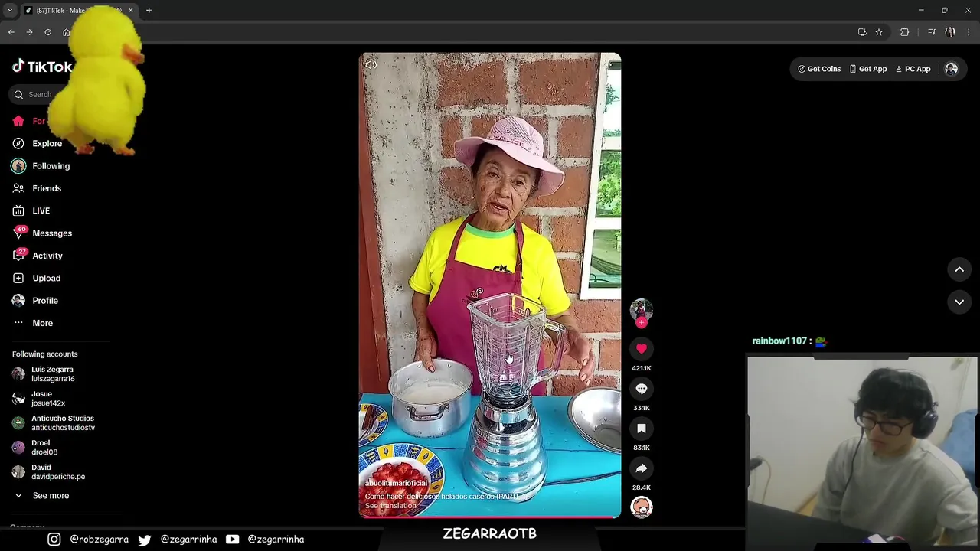The image size is (980, 551).
Task: Open new browser tab with plus
Action: [x=149, y=11]
